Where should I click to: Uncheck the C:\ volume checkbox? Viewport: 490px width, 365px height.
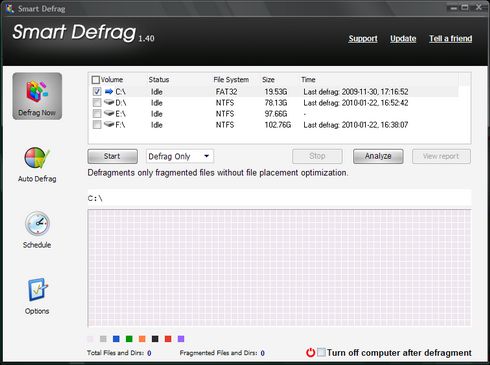coord(97,92)
